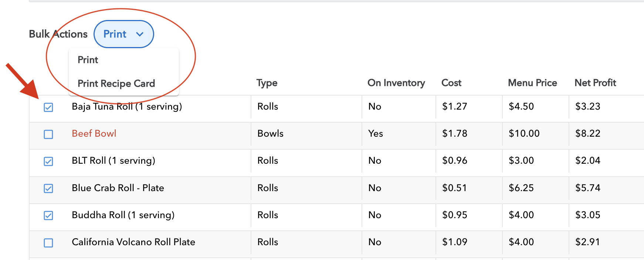Click the Buddha Roll (1 serving) name

123,215
